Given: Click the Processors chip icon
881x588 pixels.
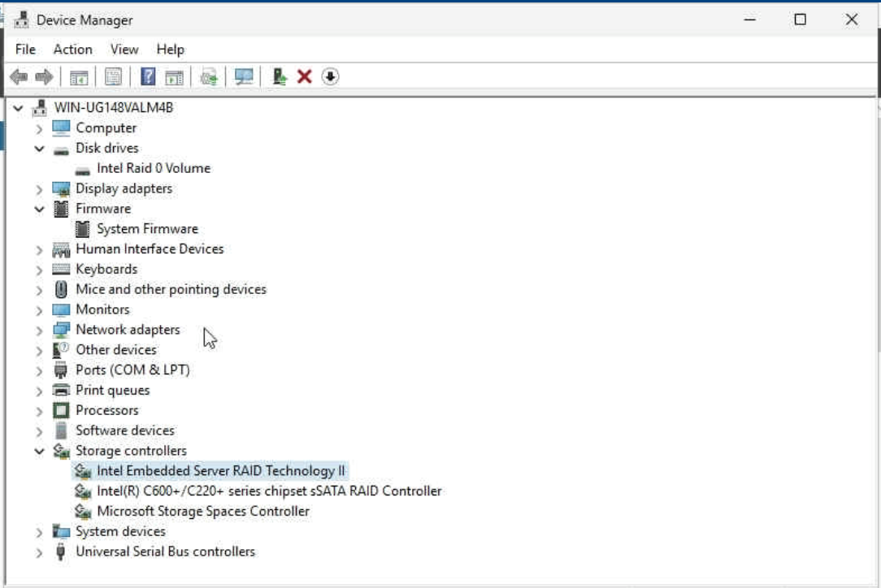Looking at the screenshot, I should [61, 410].
